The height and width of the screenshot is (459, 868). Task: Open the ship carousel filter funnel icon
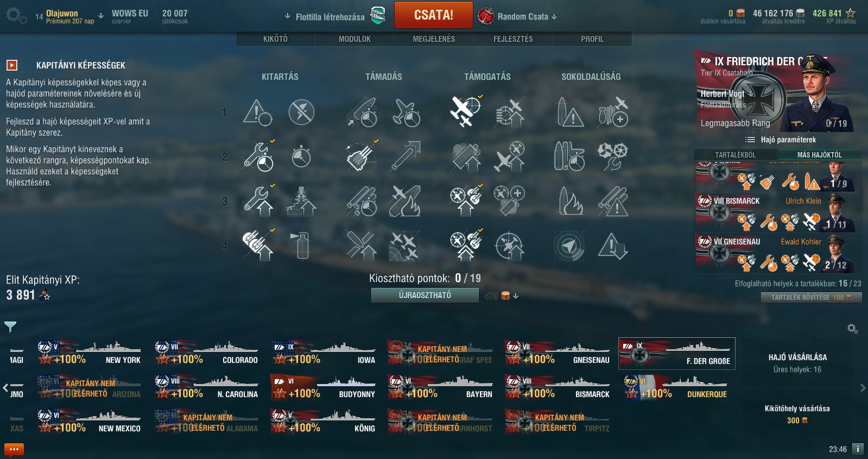pyautogui.click(x=10, y=326)
